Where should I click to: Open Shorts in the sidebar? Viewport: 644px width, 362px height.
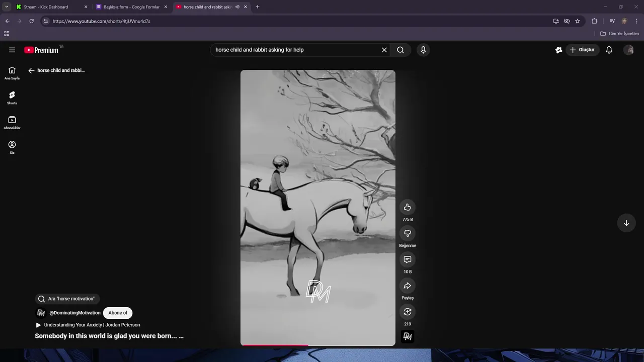(x=12, y=98)
